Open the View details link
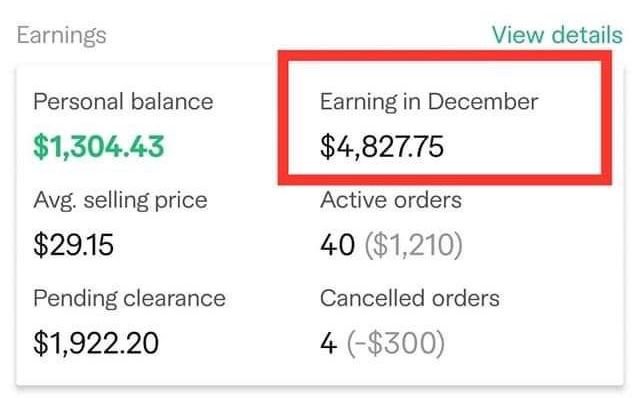Image resolution: width=639 pixels, height=398 pixels. pos(557,35)
